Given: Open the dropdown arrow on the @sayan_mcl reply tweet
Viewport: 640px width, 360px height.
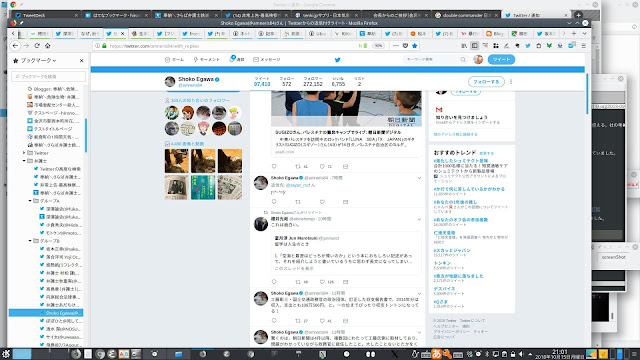Looking at the screenshot, I should point(419,178).
